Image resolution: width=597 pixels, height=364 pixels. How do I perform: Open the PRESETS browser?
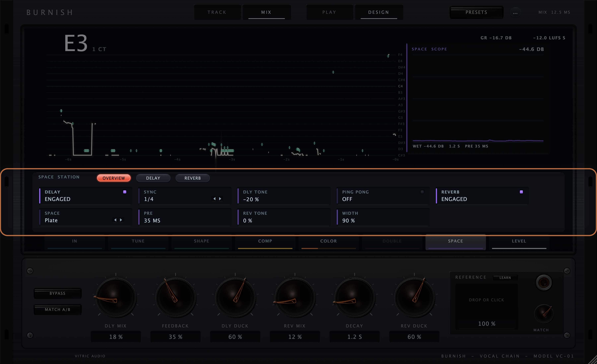point(476,12)
